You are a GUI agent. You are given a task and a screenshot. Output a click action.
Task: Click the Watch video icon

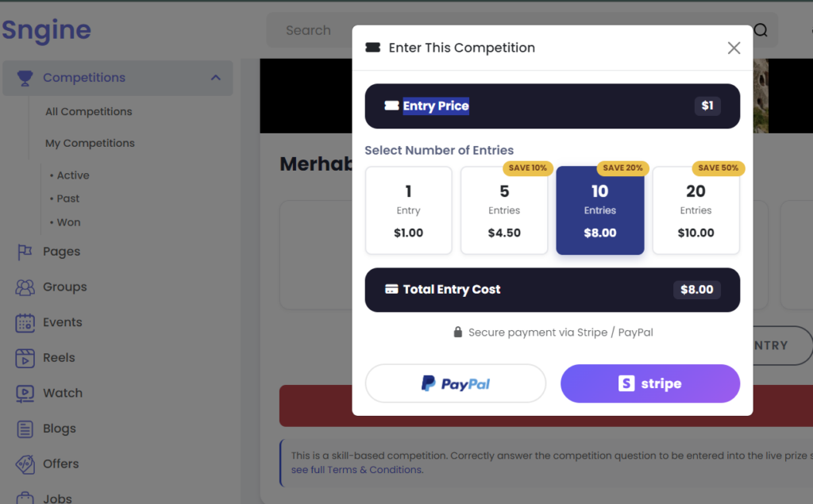(x=25, y=394)
